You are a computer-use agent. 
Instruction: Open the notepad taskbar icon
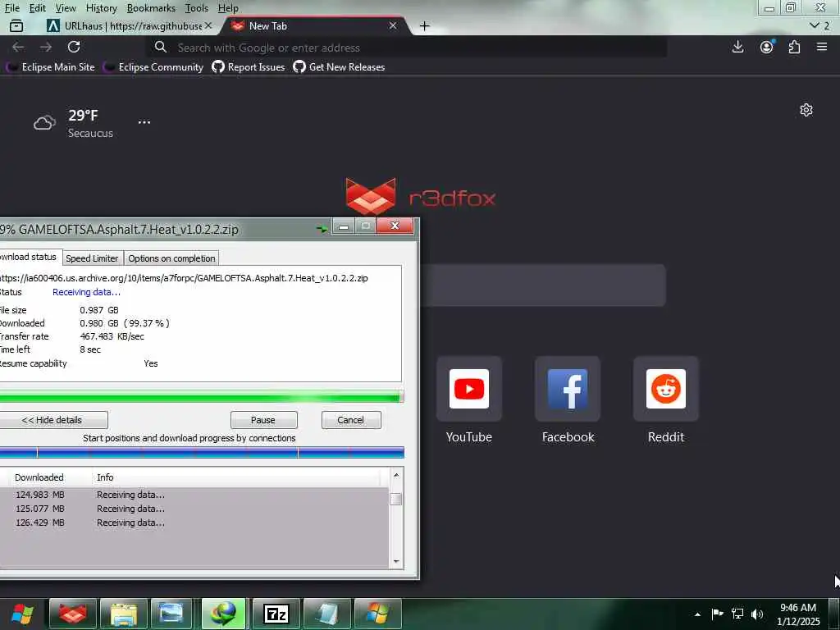pyautogui.click(x=326, y=614)
